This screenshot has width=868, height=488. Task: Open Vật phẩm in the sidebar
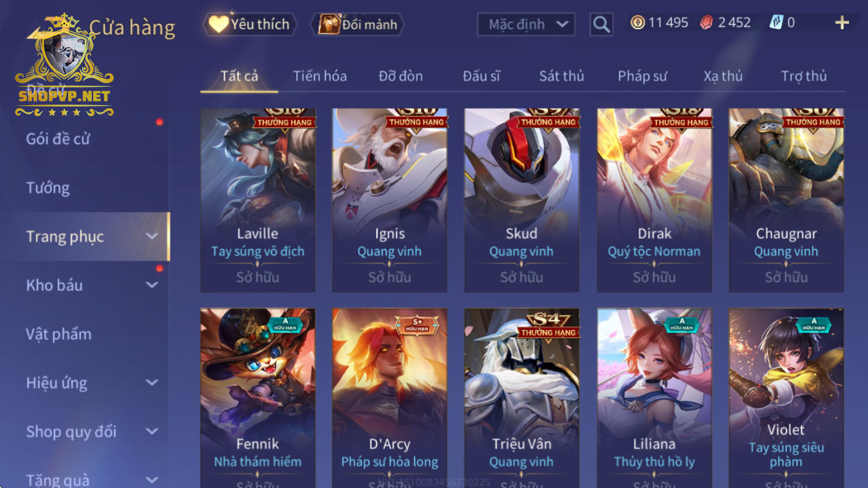pyautogui.click(x=59, y=334)
